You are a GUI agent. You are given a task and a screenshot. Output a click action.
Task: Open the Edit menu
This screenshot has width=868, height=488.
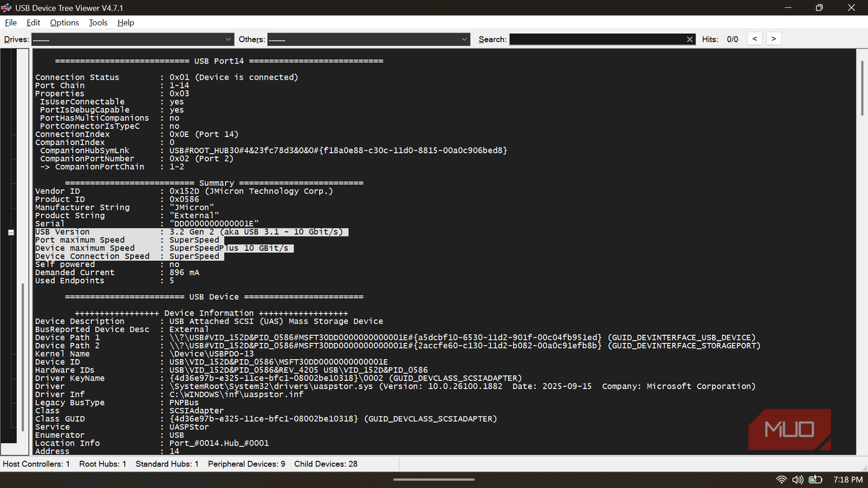click(34, 23)
